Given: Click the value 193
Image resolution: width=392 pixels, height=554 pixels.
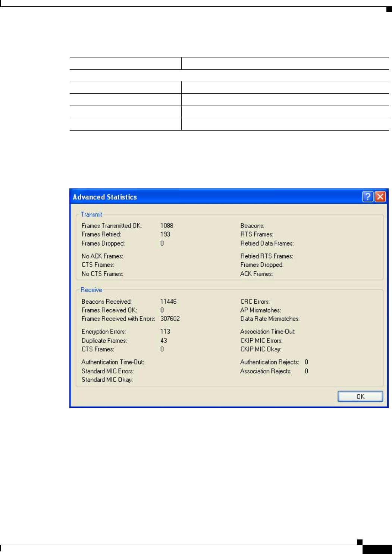Looking at the screenshot, I should coord(165,234).
